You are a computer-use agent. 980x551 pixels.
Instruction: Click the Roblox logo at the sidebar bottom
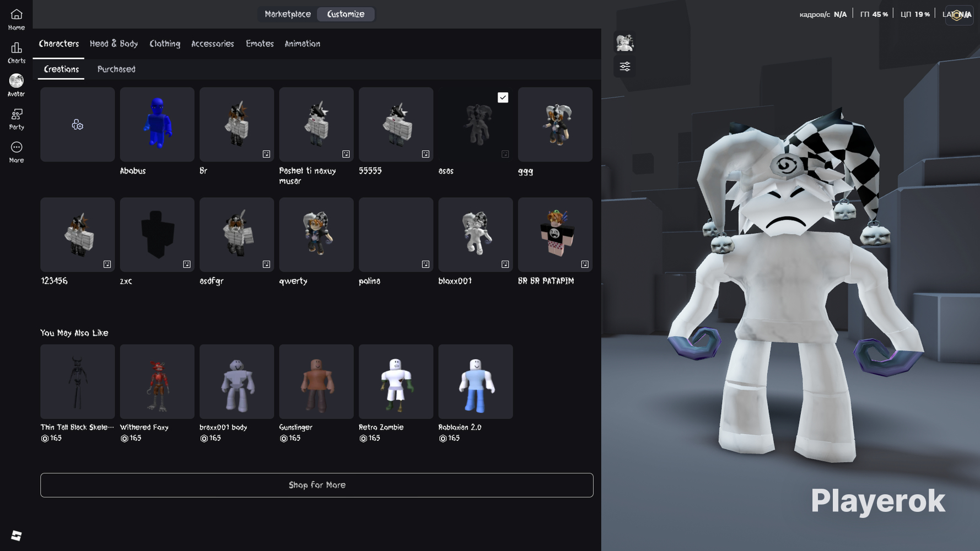[16, 535]
